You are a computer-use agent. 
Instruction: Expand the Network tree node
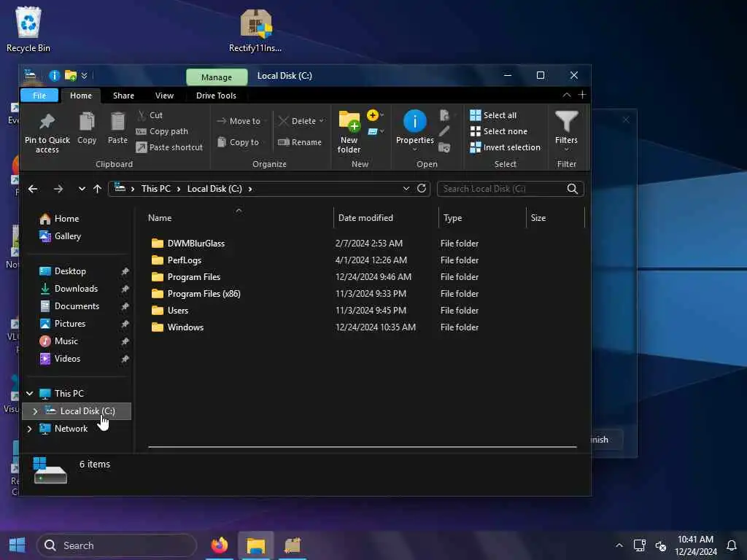click(x=29, y=429)
